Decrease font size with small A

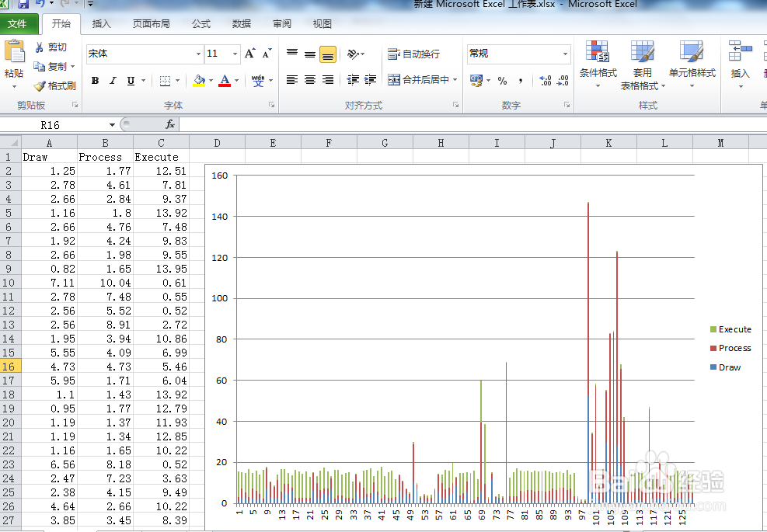(267, 54)
